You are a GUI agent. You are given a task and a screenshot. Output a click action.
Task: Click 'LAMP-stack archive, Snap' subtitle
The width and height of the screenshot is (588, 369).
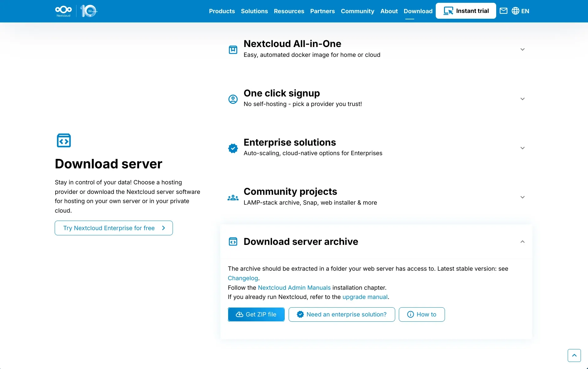click(310, 202)
